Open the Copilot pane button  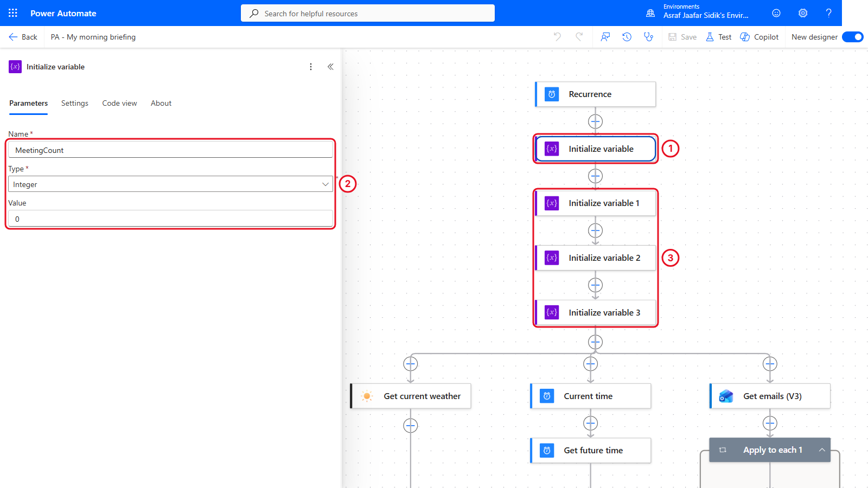click(759, 37)
